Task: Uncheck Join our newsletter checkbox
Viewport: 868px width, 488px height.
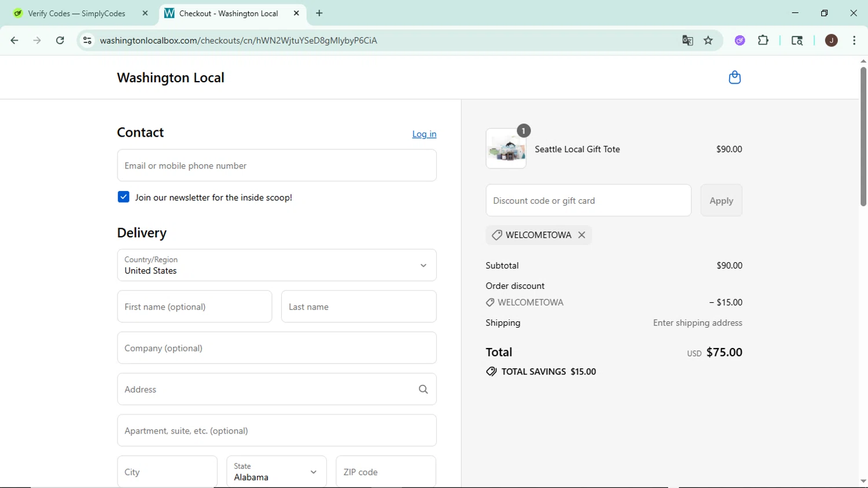Action: point(123,197)
